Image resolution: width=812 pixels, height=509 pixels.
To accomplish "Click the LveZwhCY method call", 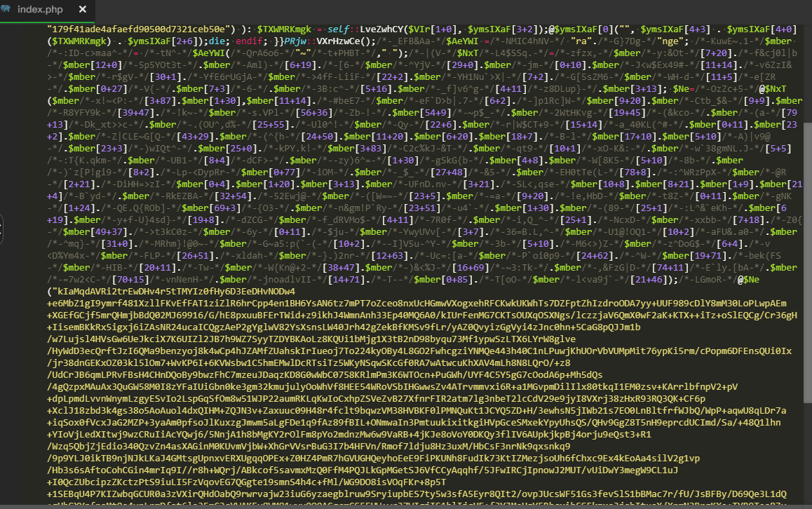I will pos(381,29).
